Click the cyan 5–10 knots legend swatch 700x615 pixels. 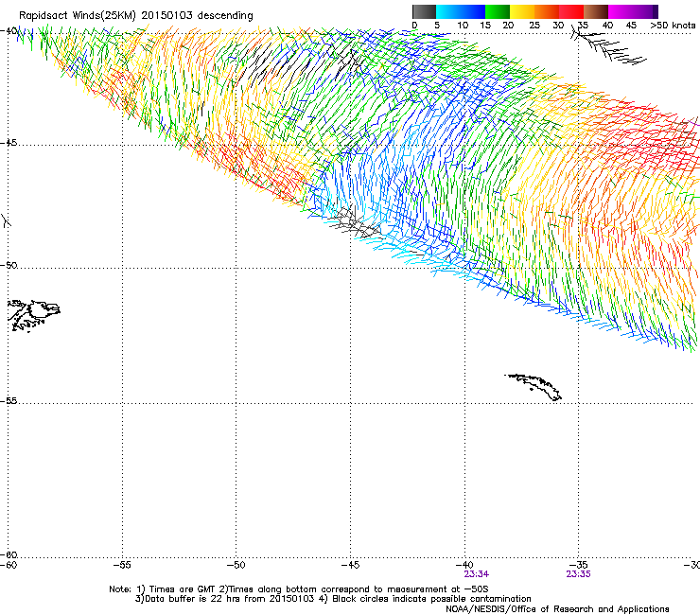tap(448, 11)
